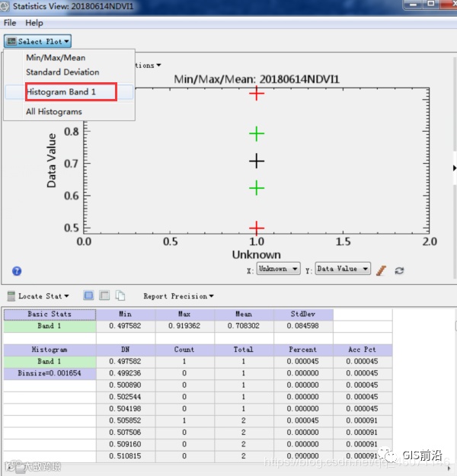Click the Binsize=0.001654 cell

point(50,373)
